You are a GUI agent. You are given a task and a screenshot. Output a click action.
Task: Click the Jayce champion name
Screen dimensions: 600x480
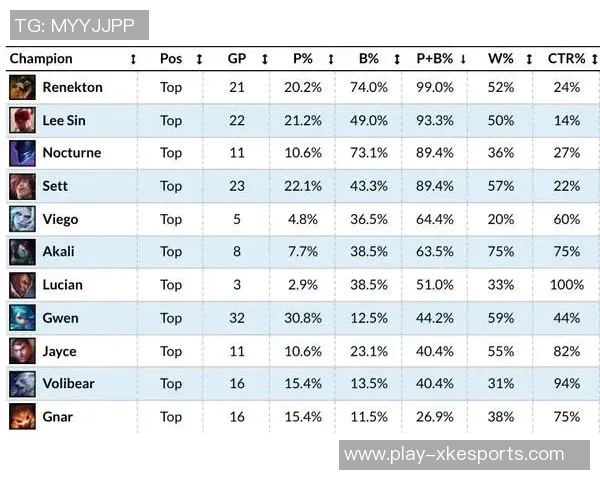59,351
